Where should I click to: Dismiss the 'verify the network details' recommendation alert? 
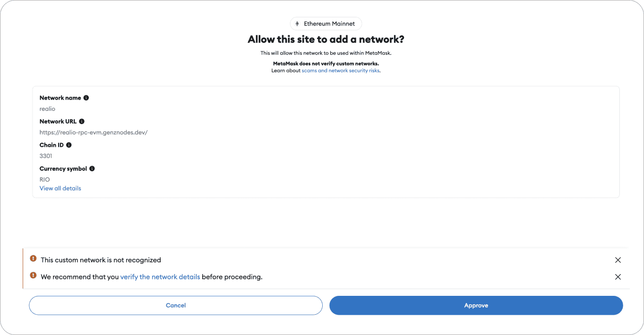tap(618, 277)
